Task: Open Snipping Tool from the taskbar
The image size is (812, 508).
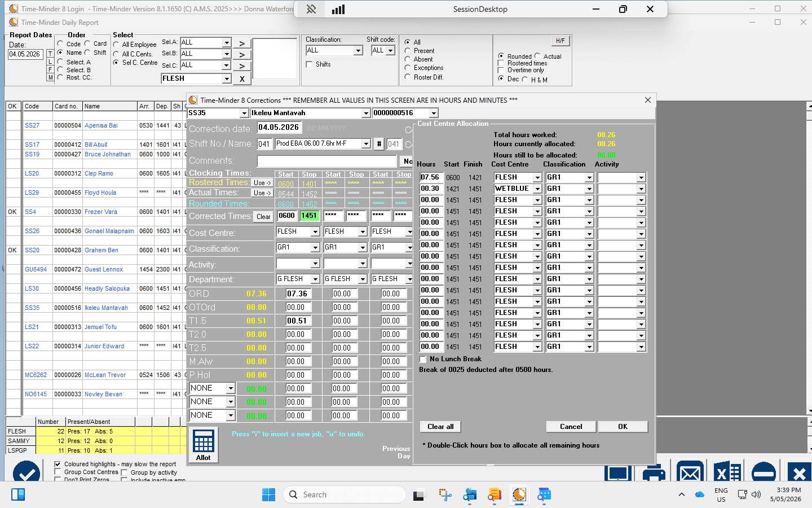Action: pos(445,494)
